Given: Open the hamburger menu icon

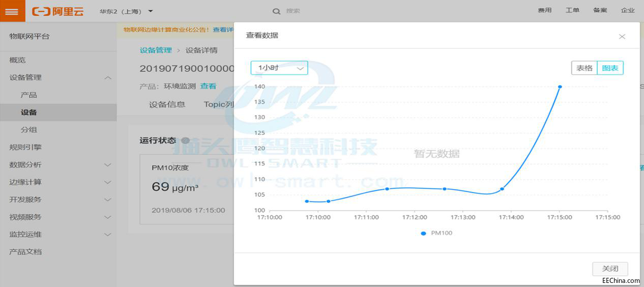Looking at the screenshot, I should tap(12, 11).
